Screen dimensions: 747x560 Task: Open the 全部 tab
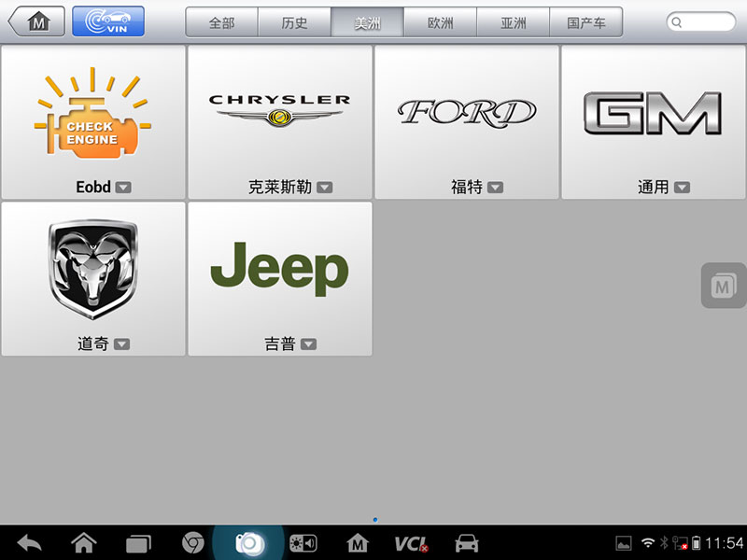pyautogui.click(x=222, y=22)
